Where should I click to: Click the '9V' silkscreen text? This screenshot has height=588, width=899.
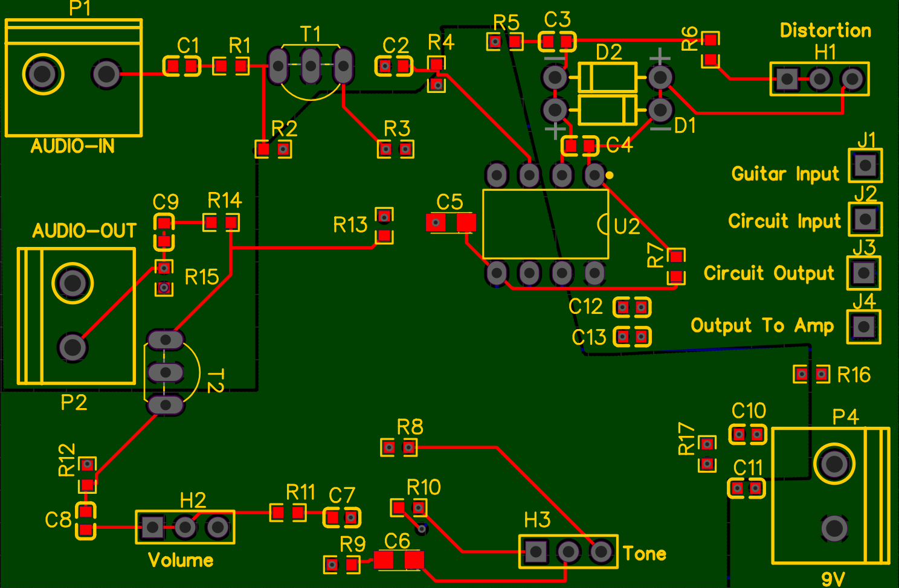(x=833, y=578)
